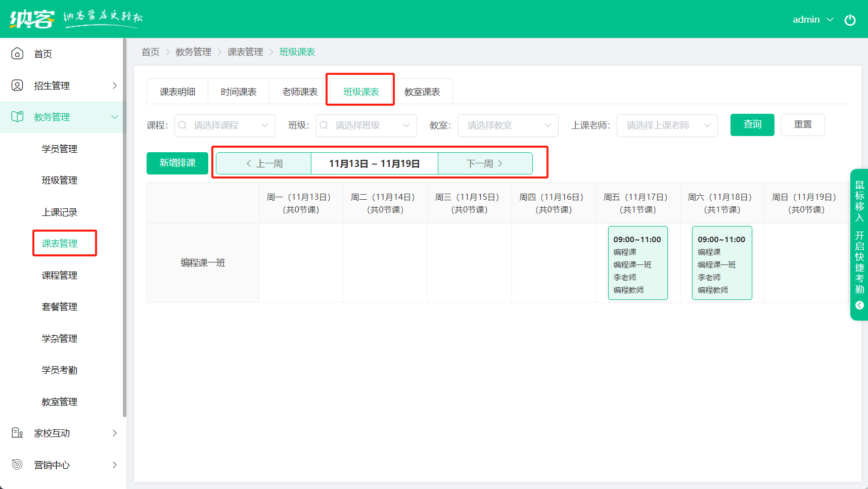Open the 上课老师 teacher dropdown
868x489 pixels.
click(667, 125)
